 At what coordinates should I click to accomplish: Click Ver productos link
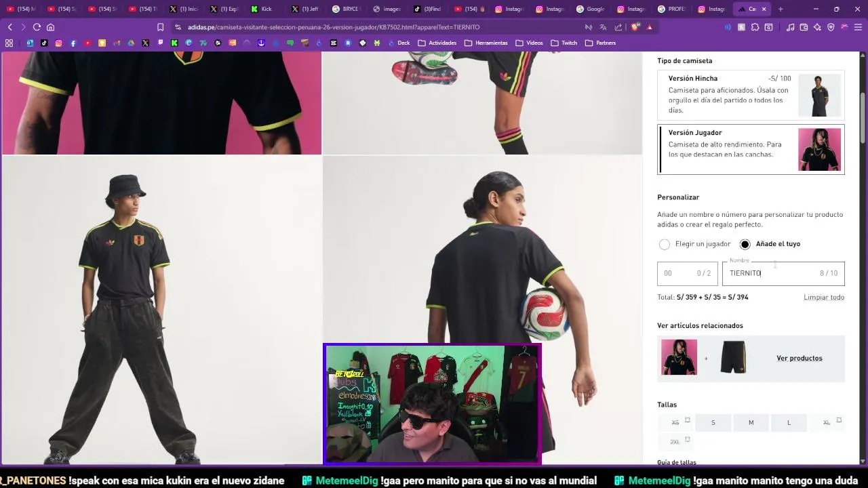[799, 358]
